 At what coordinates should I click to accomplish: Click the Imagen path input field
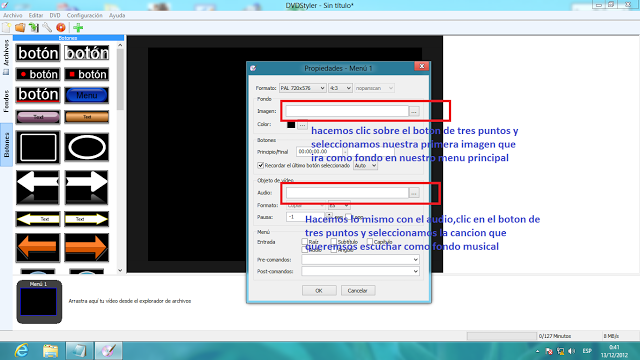tap(347, 111)
